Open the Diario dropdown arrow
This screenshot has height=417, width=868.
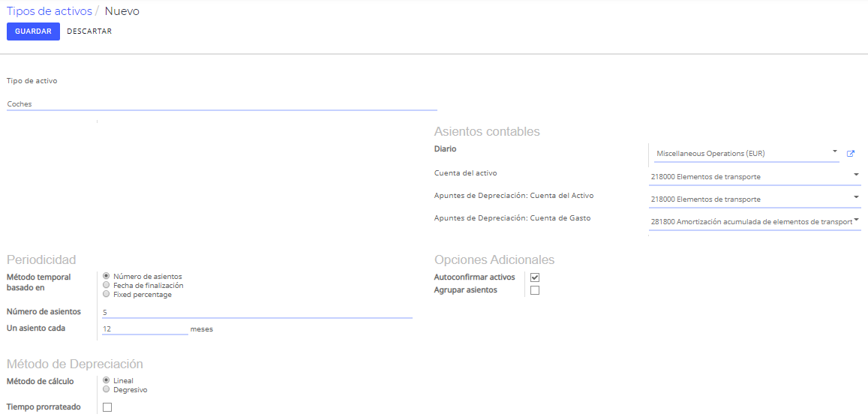point(834,151)
